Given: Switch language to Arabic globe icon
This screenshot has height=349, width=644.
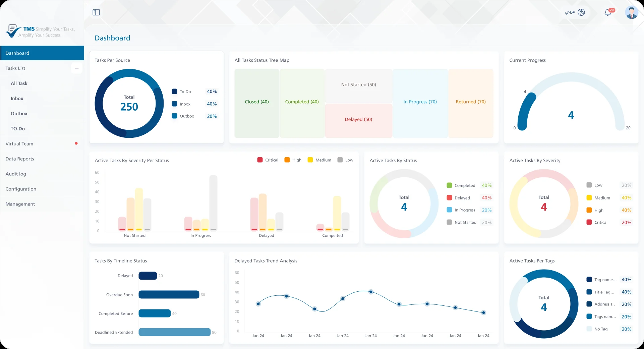Looking at the screenshot, I should (x=581, y=12).
